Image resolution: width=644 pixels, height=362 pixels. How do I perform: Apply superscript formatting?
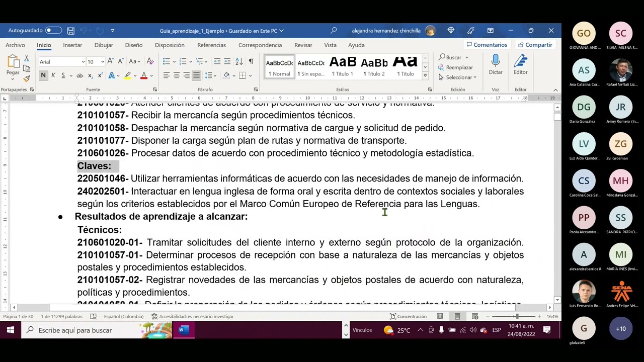coord(100,75)
